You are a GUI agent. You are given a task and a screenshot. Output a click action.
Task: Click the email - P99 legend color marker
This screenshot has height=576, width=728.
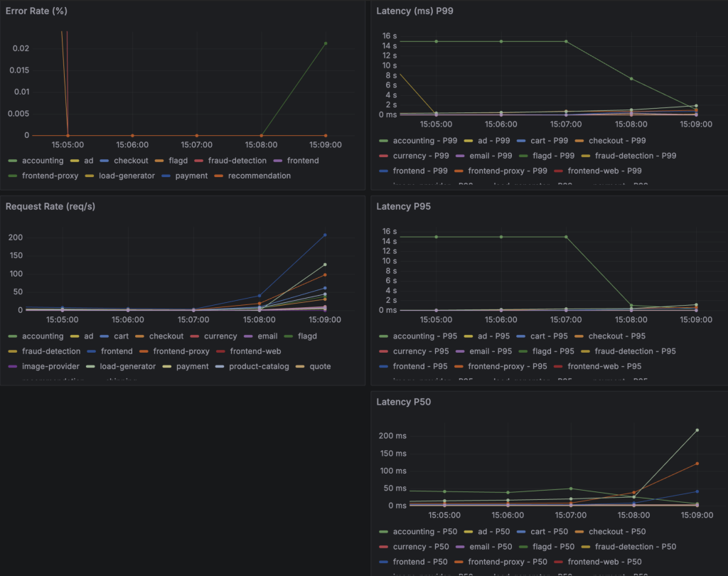[x=460, y=156]
